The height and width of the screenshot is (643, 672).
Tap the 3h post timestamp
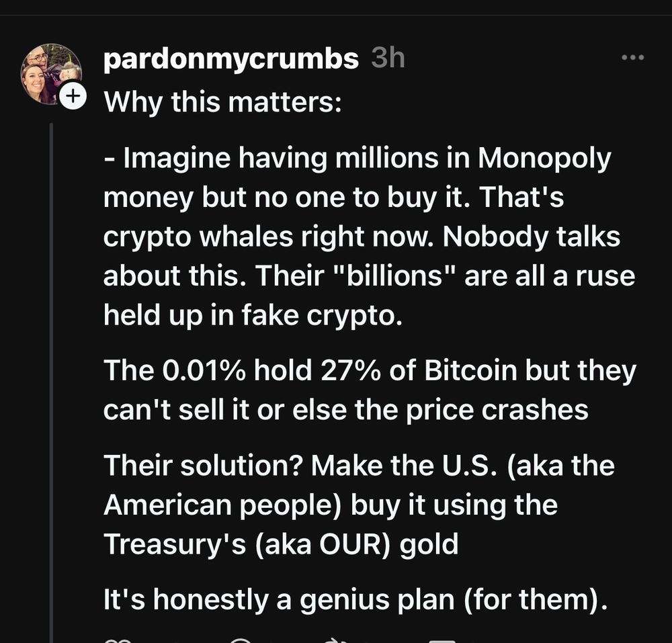pyautogui.click(x=388, y=58)
